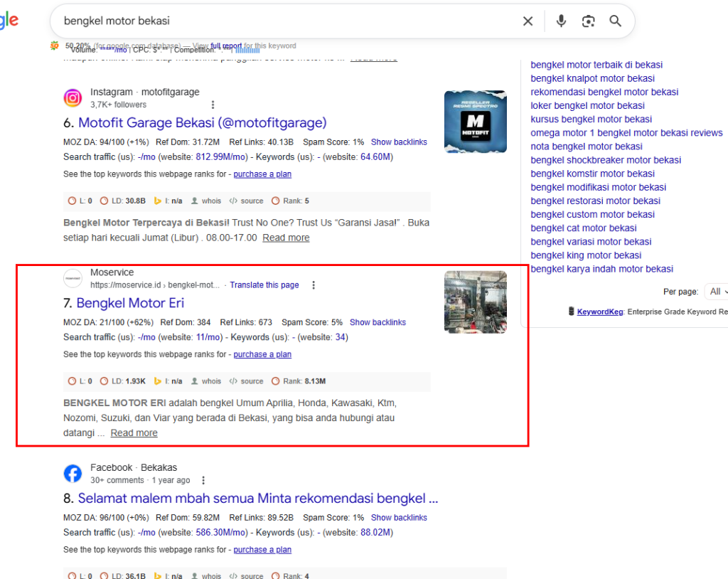This screenshot has height=579, width=728.
Task: Open Bengkel Motor Eri thumbnail image
Action: 475,302
